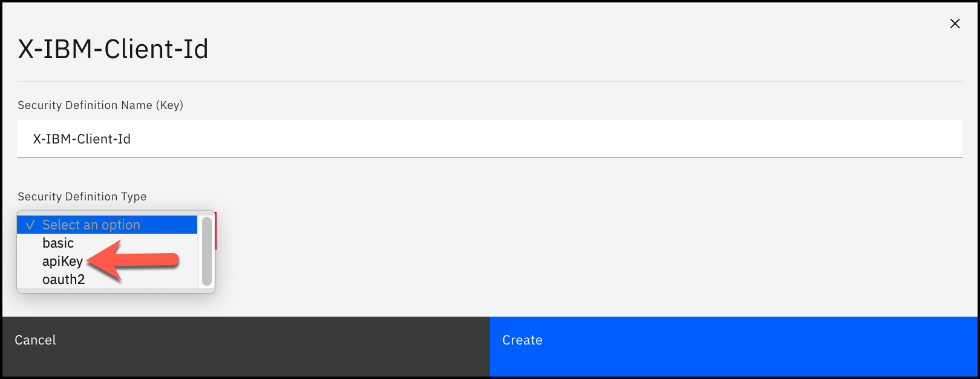Click the dropdown scrollbar thumb
This screenshot has width=980, height=379.
click(x=207, y=251)
